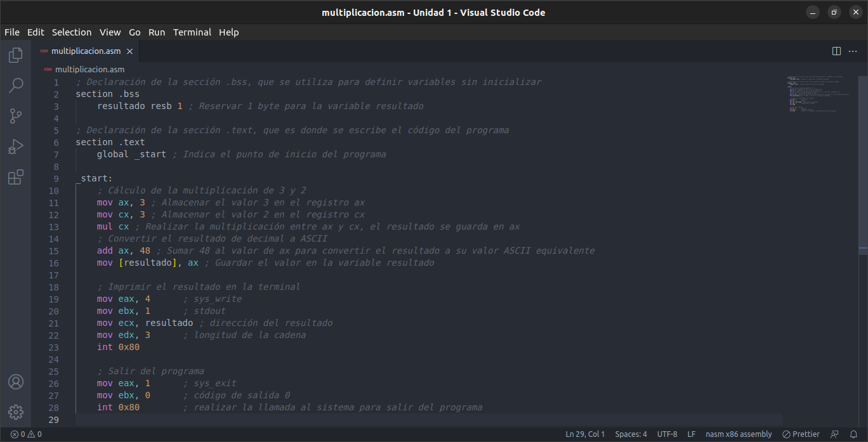The image size is (868, 442).
Task: Click the 'mov cx, 3' instruction
Action: click(121, 215)
